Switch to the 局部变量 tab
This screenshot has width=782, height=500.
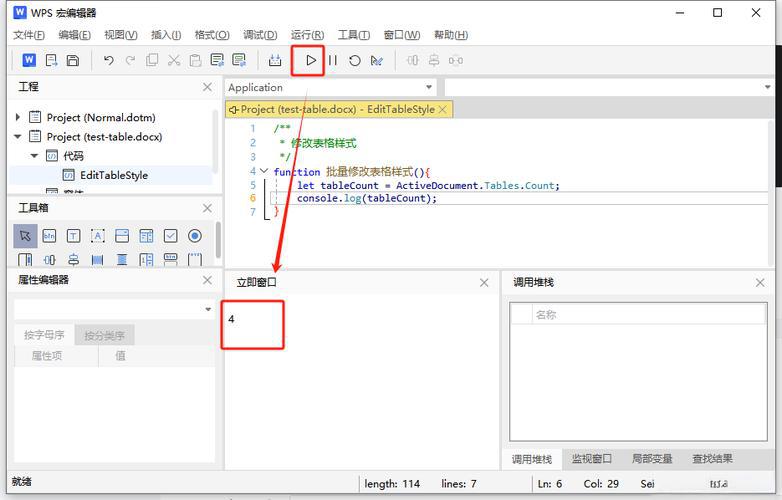[652, 459]
